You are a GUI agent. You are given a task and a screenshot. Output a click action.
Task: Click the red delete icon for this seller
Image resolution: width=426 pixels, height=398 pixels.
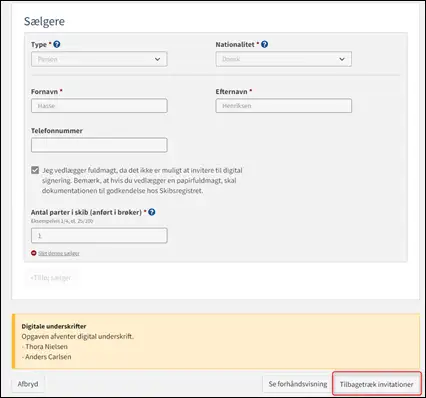pyautogui.click(x=34, y=253)
